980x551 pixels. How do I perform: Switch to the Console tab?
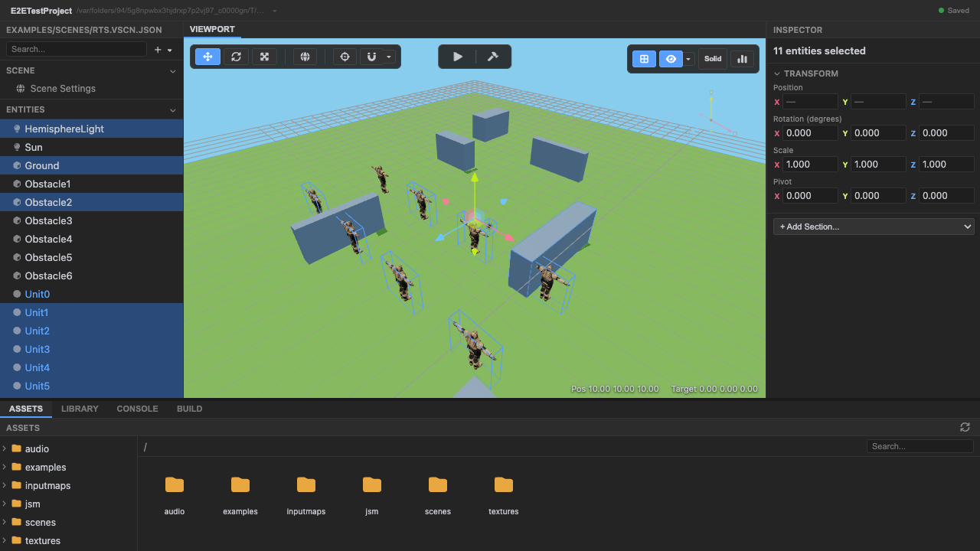(137, 409)
